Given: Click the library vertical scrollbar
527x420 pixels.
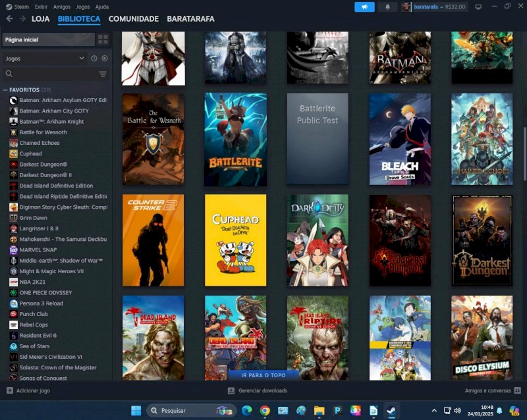Looking at the screenshot, I should click(524, 155).
